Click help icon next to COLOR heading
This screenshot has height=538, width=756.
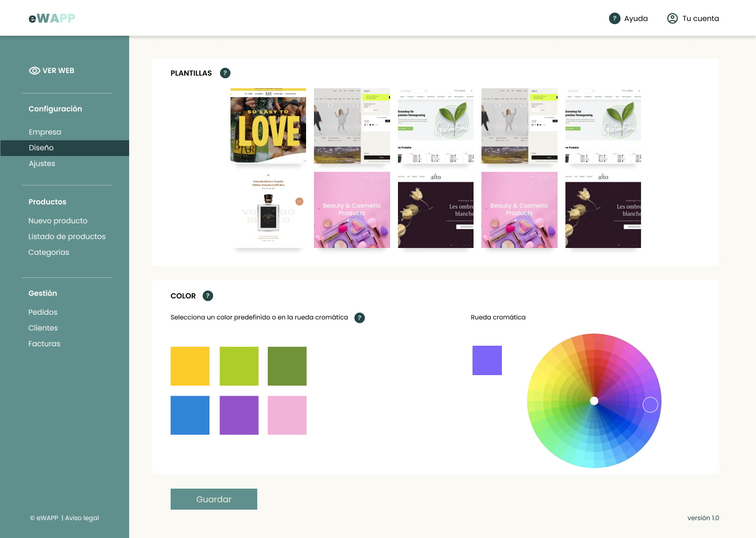click(x=208, y=296)
